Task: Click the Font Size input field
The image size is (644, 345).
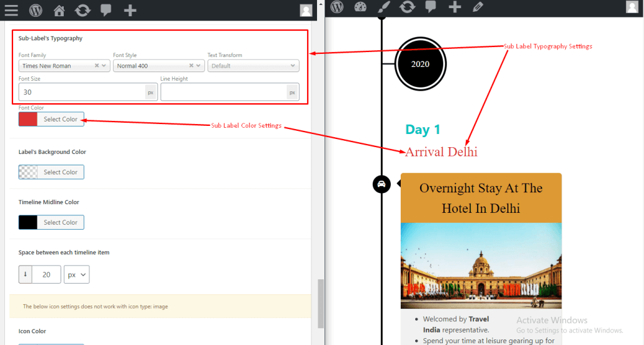Action: [x=81, y=92]
